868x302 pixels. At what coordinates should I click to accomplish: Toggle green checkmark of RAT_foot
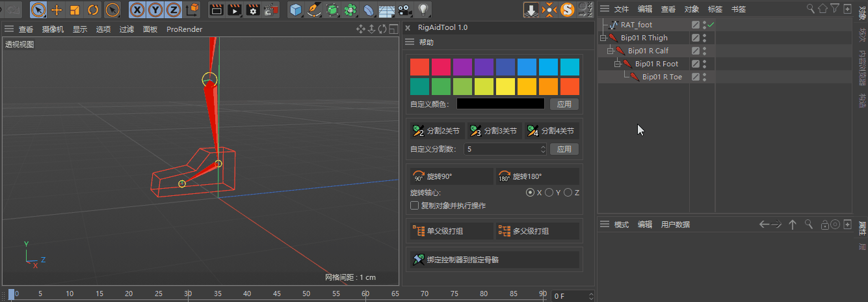click(711, 25)
